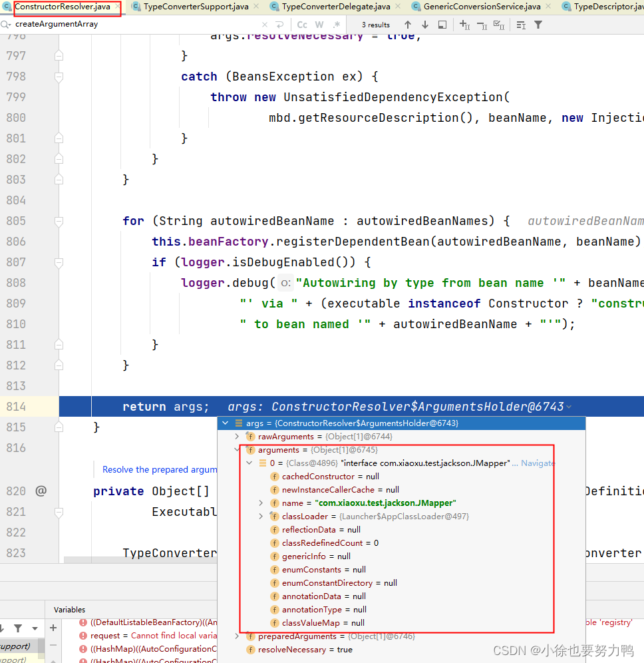Select the genericInfo = null row

point(401,556)
